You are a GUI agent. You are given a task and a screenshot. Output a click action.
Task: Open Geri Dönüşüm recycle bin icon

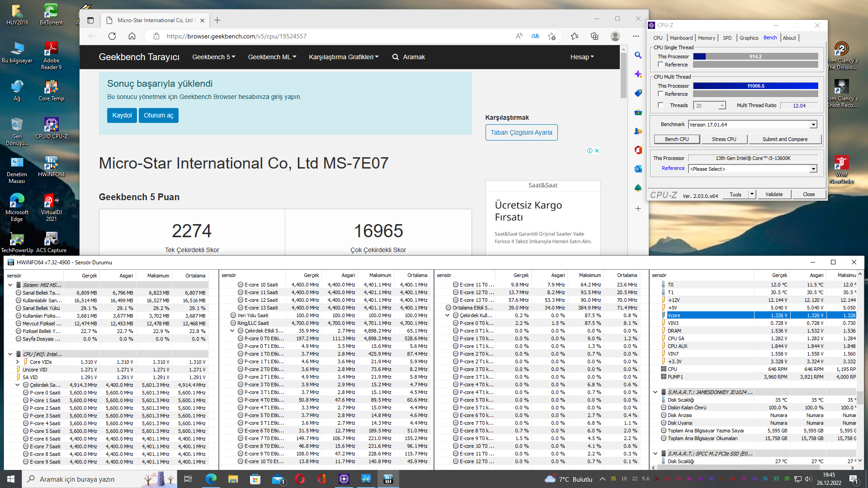click(x=17, y=131)
